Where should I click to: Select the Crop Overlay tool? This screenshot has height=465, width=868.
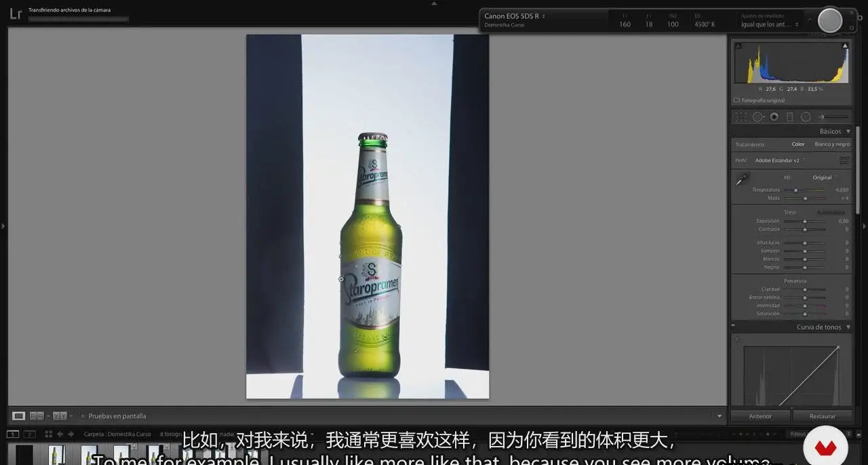[741, 117]
